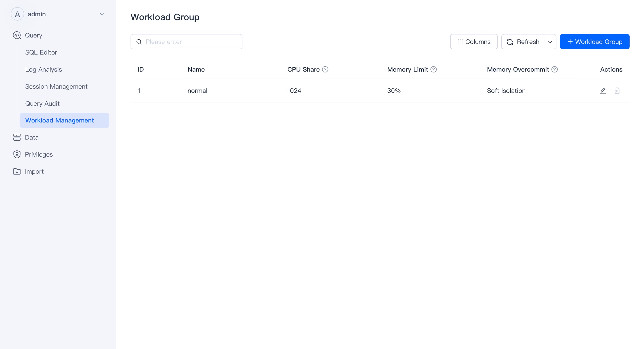The width and height of the screenshot is (644, 349).
Task: Go to Log Analysis in sidebar
Action: (43, 69)
